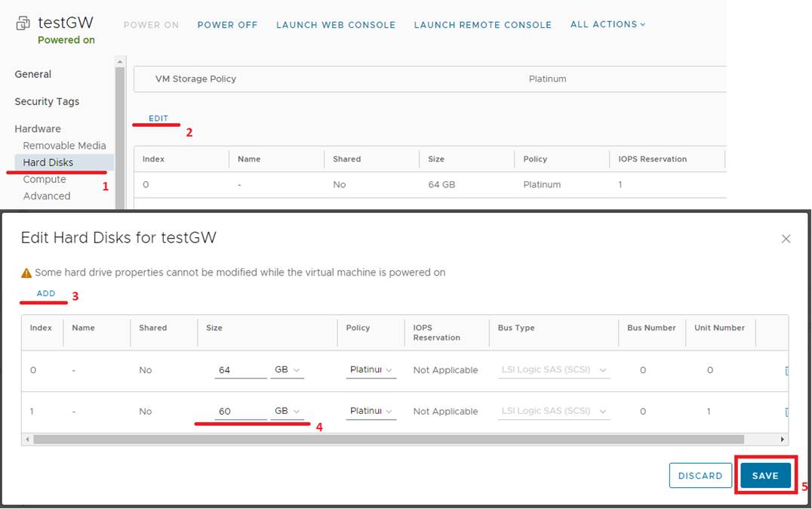812x509 pixels.
Task: Open Security Tags in sidebar
Action: (x=47, y=102)
